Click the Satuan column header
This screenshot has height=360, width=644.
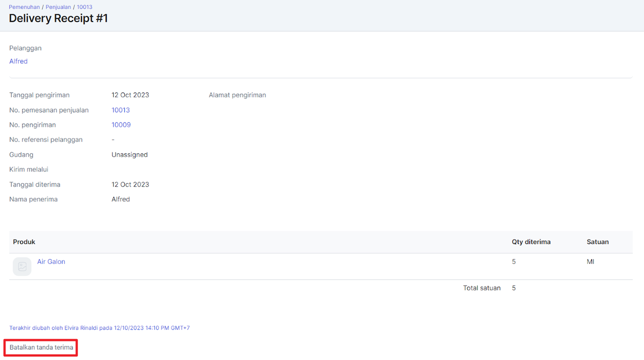598,242
